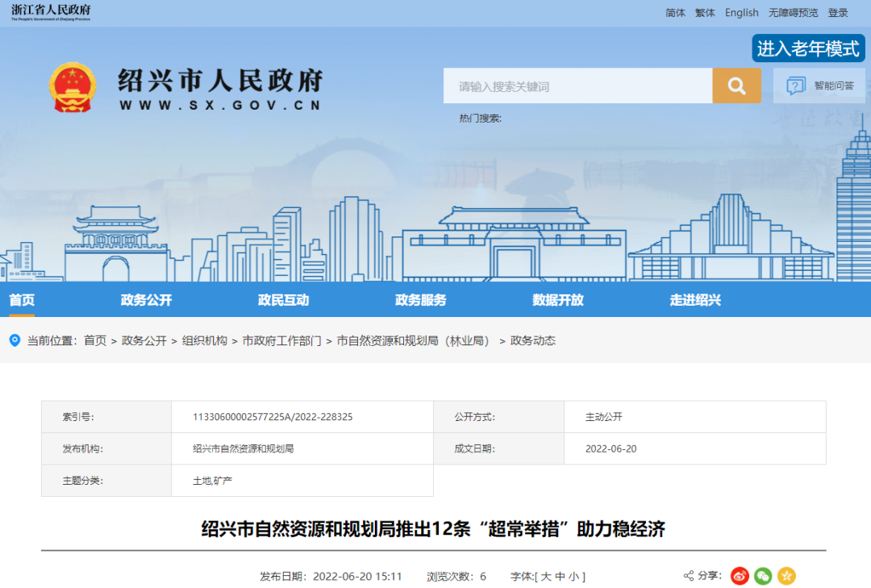The width and height of the screenshot is (871, 588).
Task: Set font size to 大
Action: [545, 577]
